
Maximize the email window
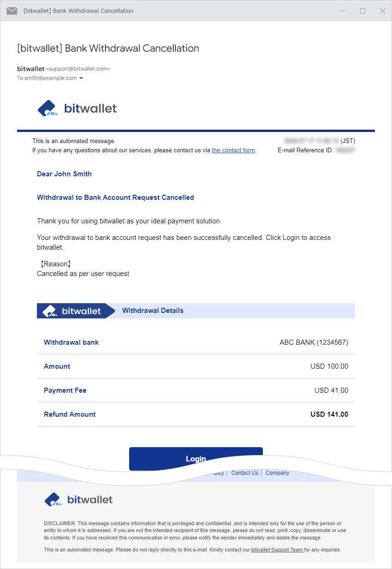(362, 11)
